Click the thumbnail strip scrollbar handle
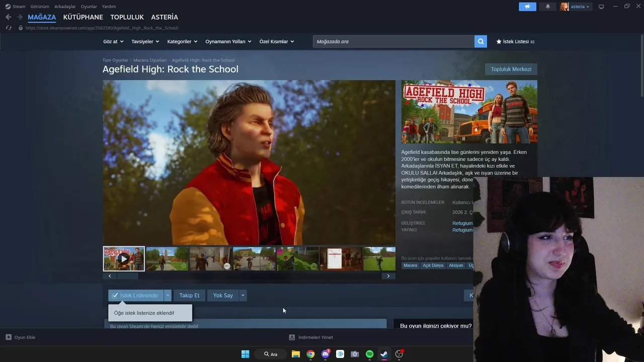Image resolution: width=644 pixels, height=362 pixels. tap(127, 276)
